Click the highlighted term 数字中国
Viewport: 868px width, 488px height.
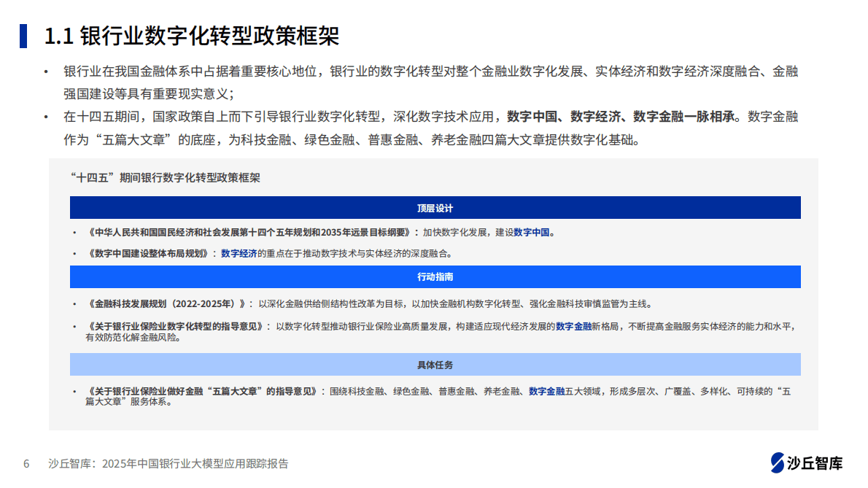(530, 233)
